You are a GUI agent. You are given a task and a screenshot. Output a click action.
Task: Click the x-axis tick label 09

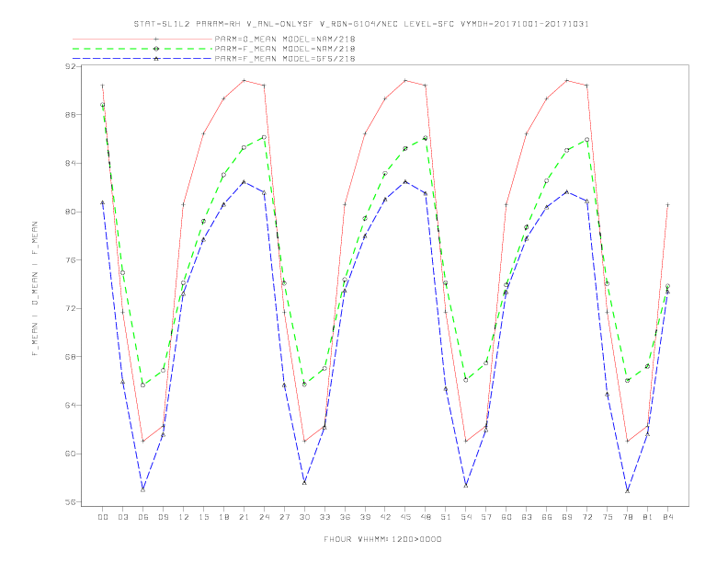pyautogui.click(x=163, y=517)
